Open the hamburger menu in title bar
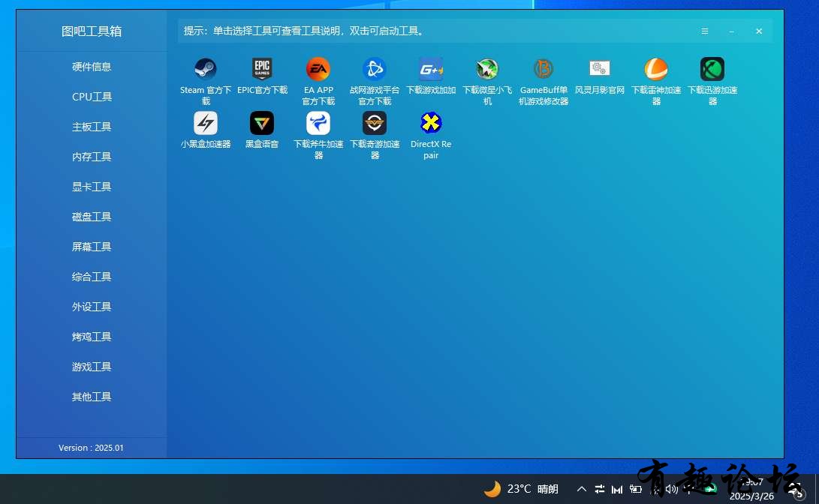The image size is (819, 504). coord(705,31)
